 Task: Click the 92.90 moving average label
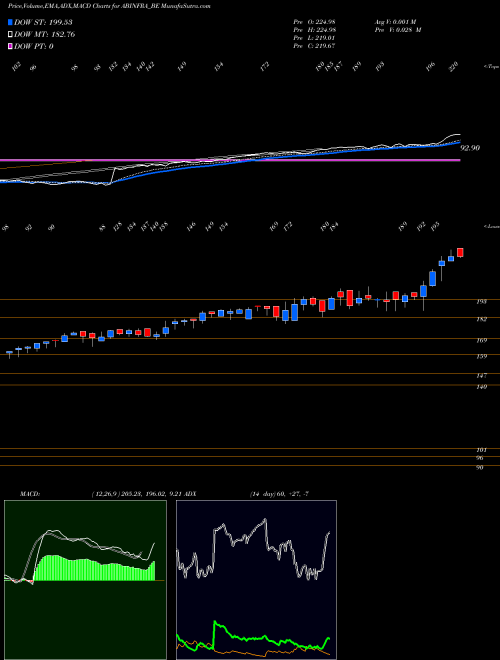(470, 148)
